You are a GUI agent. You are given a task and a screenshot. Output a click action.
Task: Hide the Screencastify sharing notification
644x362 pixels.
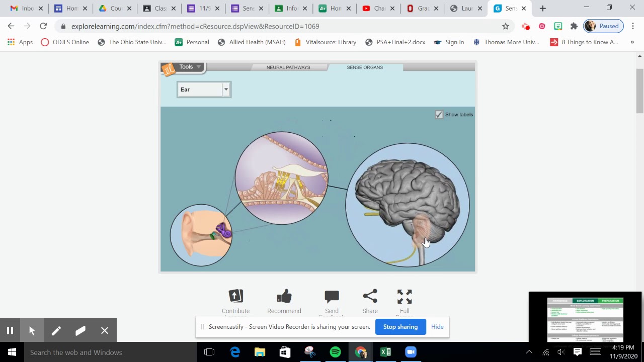point(437,327)
